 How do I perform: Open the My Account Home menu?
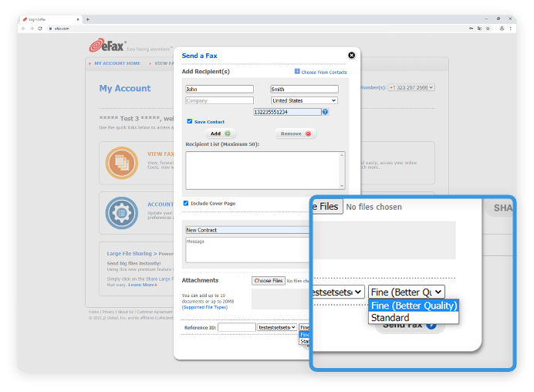[117, 63]
